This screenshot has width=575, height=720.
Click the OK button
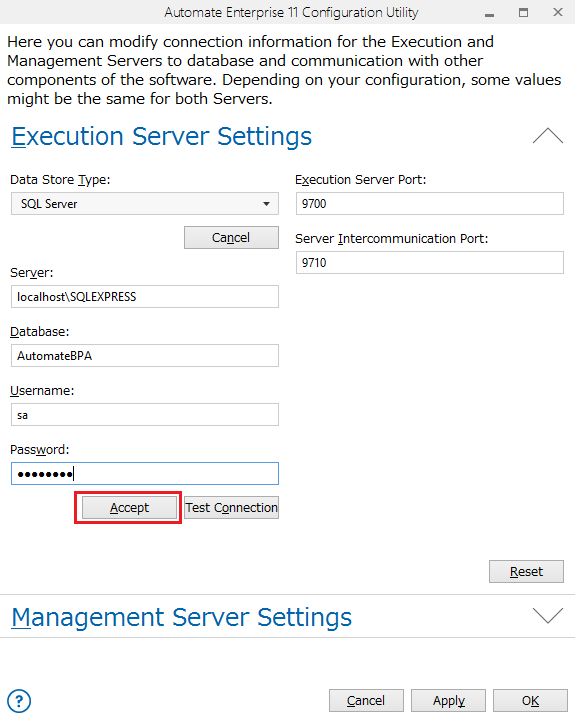530,700
